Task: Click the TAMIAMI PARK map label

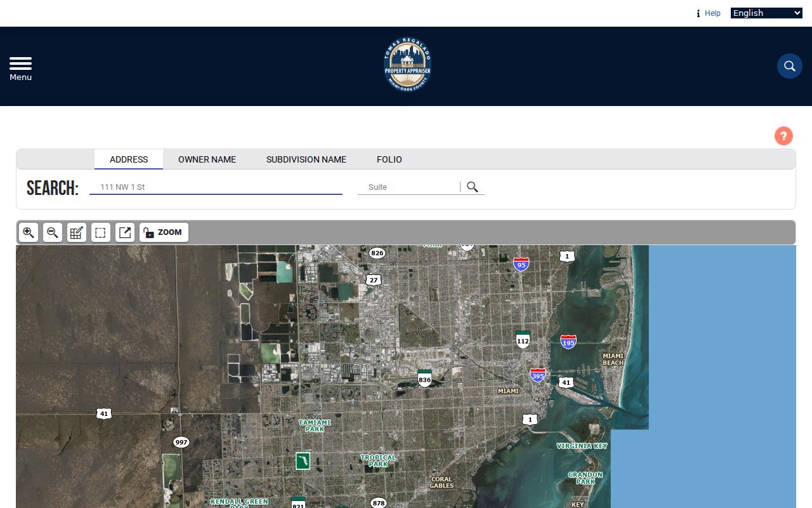Action: click(x=315, y=425)
